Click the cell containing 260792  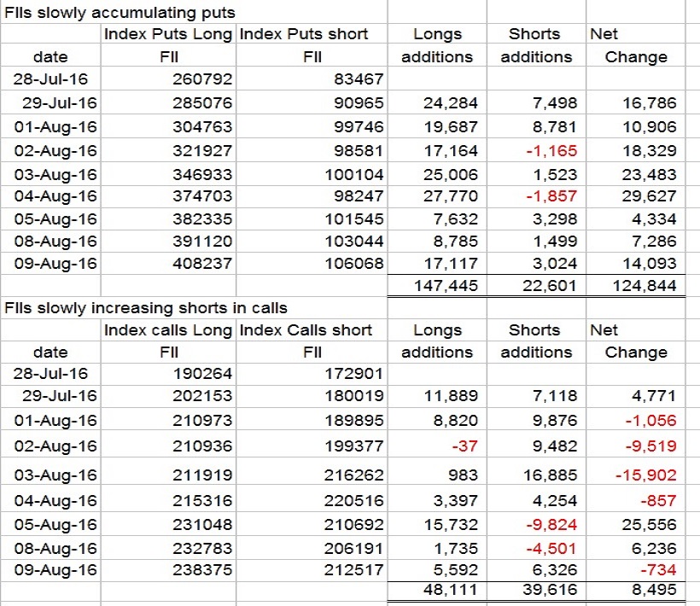click(x=201, y=79)
